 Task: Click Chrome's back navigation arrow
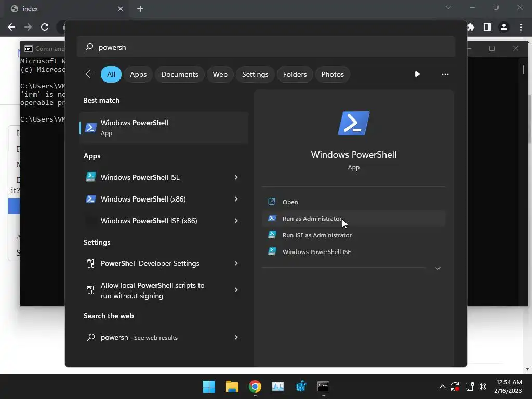pos(11,27)
